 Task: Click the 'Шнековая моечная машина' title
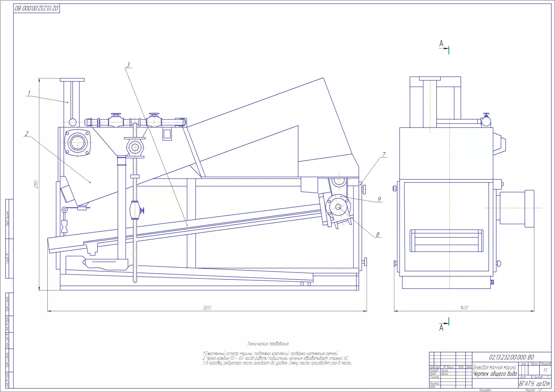(x=494, y=367)
